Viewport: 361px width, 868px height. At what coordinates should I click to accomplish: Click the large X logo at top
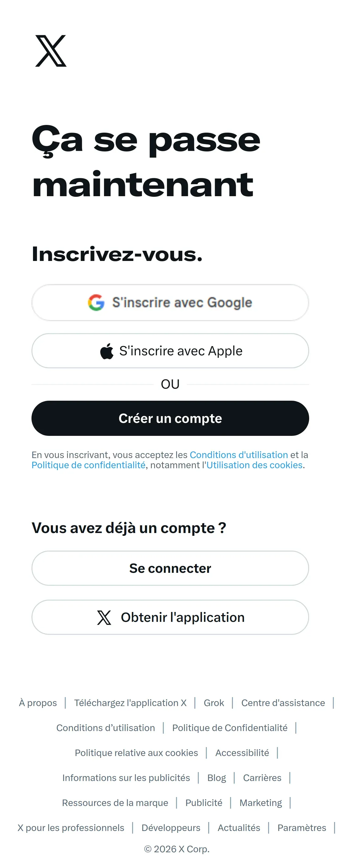(x=51, y=51)
